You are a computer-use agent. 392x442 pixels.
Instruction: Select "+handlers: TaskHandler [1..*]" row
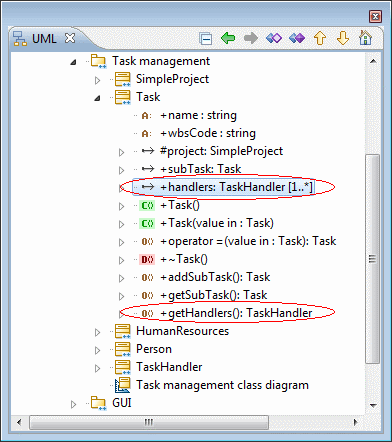click(x=223, y=187)
